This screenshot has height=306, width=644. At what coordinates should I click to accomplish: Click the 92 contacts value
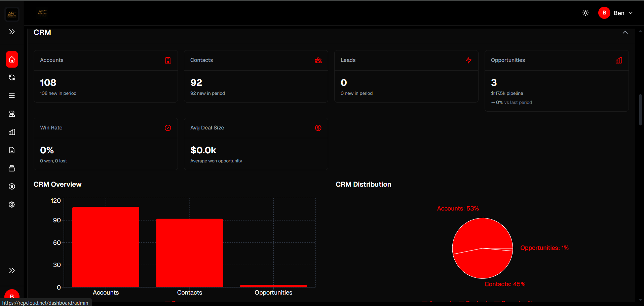coord(196,83)
